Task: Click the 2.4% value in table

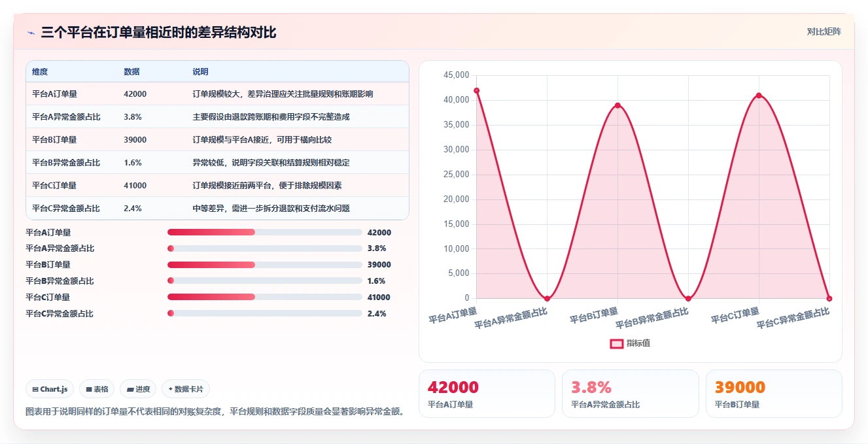Action: tap(133, 209)
